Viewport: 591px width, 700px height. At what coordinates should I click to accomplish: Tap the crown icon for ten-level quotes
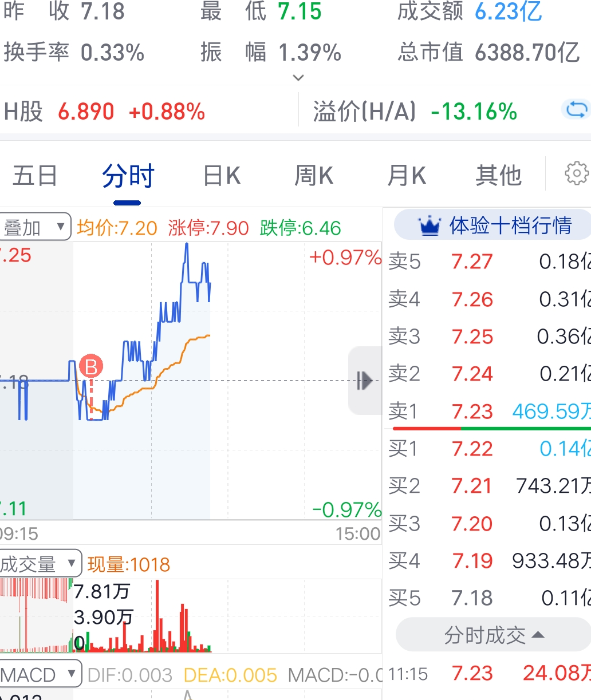429,227
